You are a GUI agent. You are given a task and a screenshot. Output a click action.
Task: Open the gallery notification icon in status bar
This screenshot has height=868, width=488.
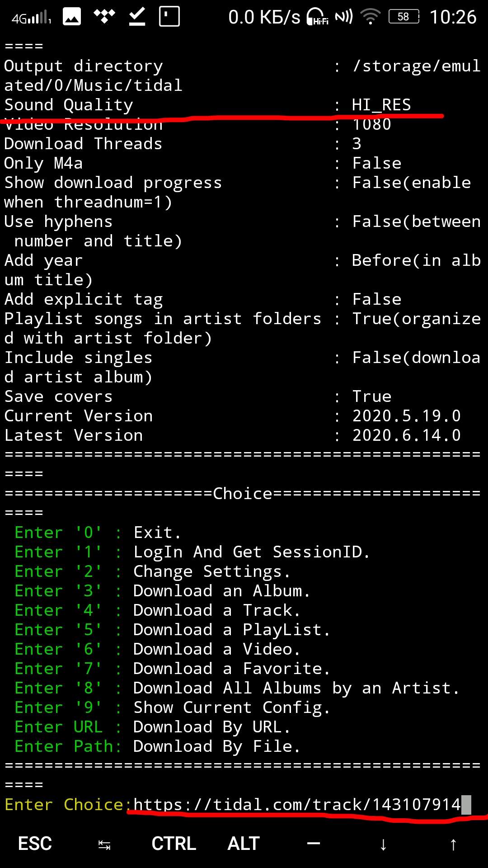click(x=71, y=17)
